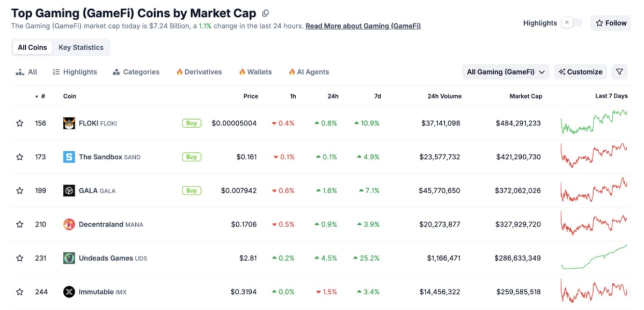
Task: Select the Categories icon tab
Action: click(117, 71)
